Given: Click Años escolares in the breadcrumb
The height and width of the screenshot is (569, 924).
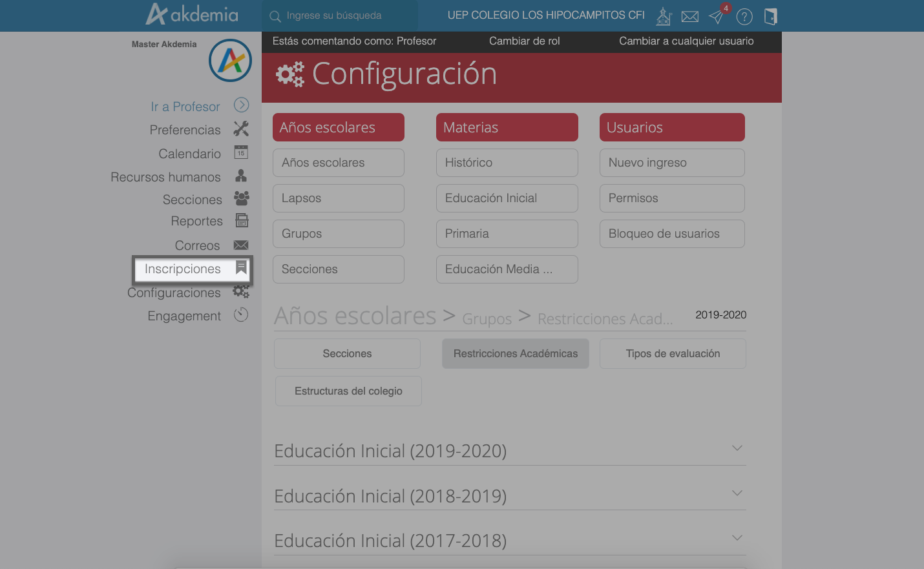Looking at the screenshot, I should pyautogui.click(x=355, y=316).
